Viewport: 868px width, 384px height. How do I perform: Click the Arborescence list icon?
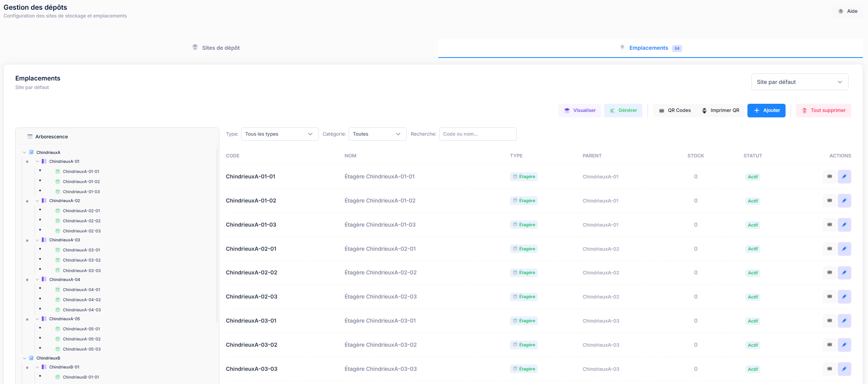click(x=30, y=136)
